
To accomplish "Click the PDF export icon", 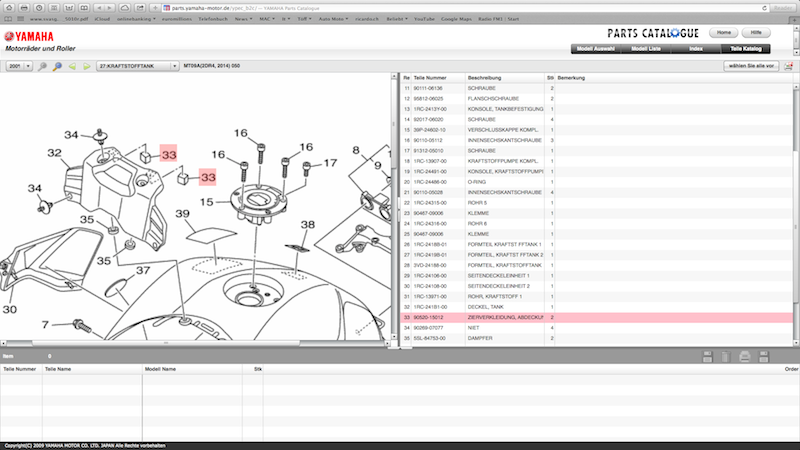I will click(x=709, y=356).
